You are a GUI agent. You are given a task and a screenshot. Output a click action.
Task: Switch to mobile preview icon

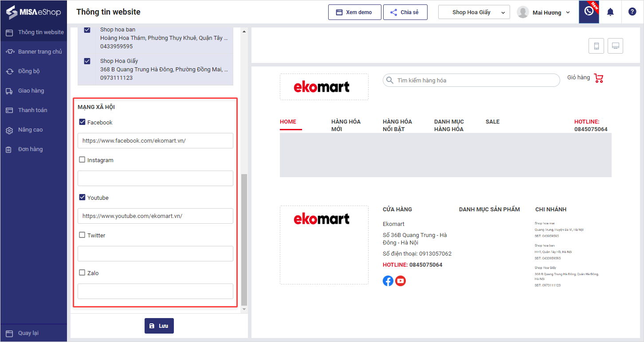[597, 46]
